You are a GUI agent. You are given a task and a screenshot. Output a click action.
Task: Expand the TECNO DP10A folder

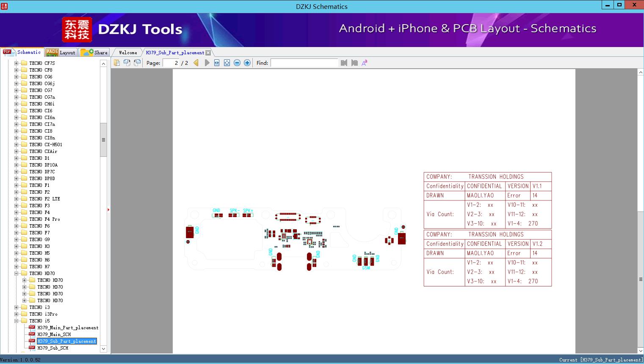click(17, 165)
